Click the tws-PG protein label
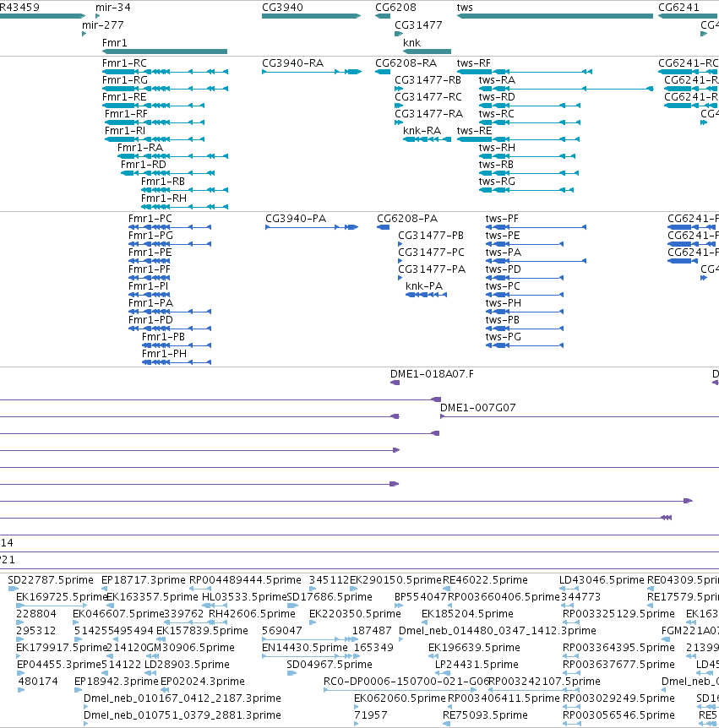This screenshot has width=719, height=728. point(504,337)
